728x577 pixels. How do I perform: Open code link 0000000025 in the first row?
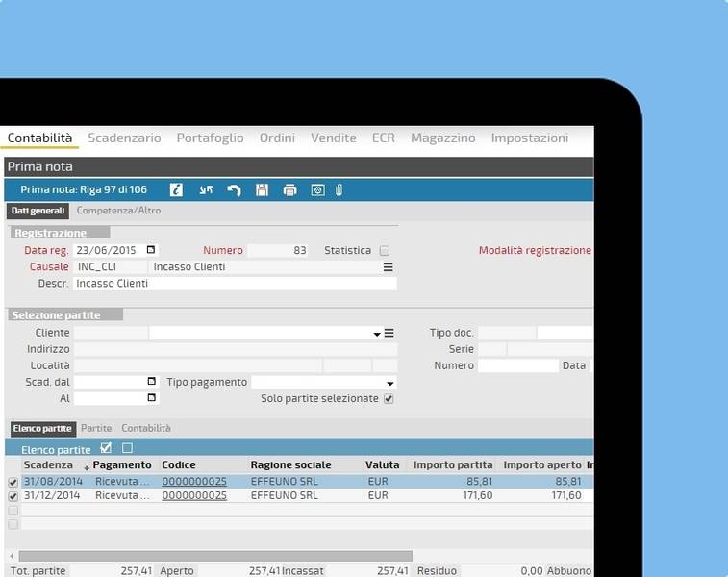[x=194, y=482]
